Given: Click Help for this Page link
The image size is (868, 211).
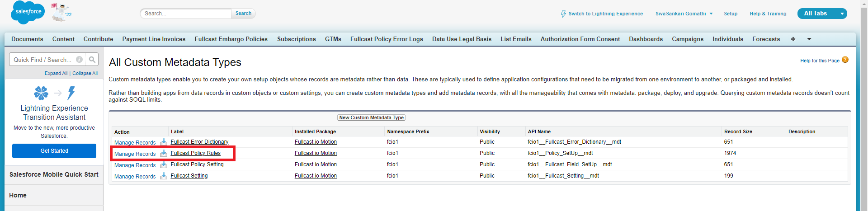Looking at the screenshot, I should 820,61.
